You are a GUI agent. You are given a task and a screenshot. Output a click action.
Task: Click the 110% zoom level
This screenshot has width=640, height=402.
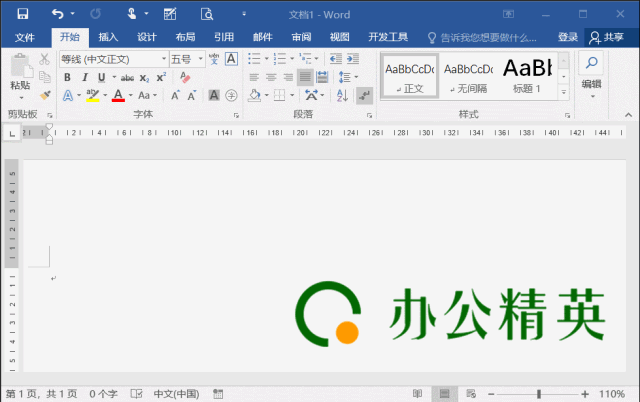[x=611, y=394]
